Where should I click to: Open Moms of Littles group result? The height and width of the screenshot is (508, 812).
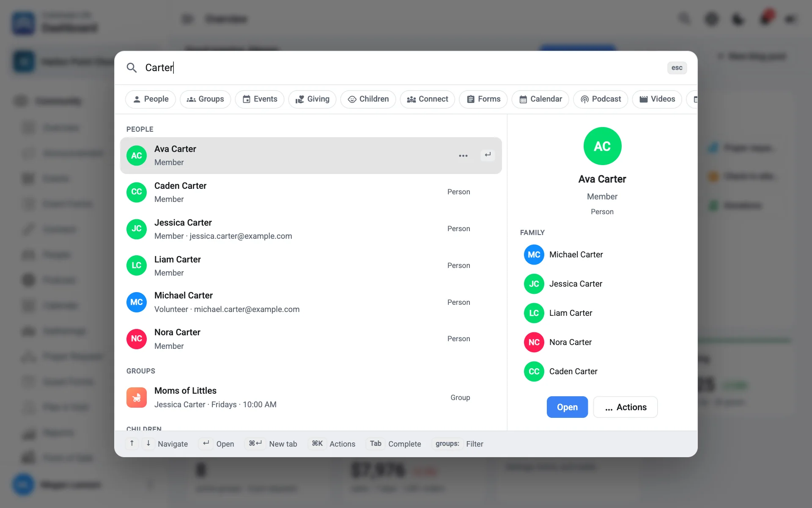click(x=311, y=398)
